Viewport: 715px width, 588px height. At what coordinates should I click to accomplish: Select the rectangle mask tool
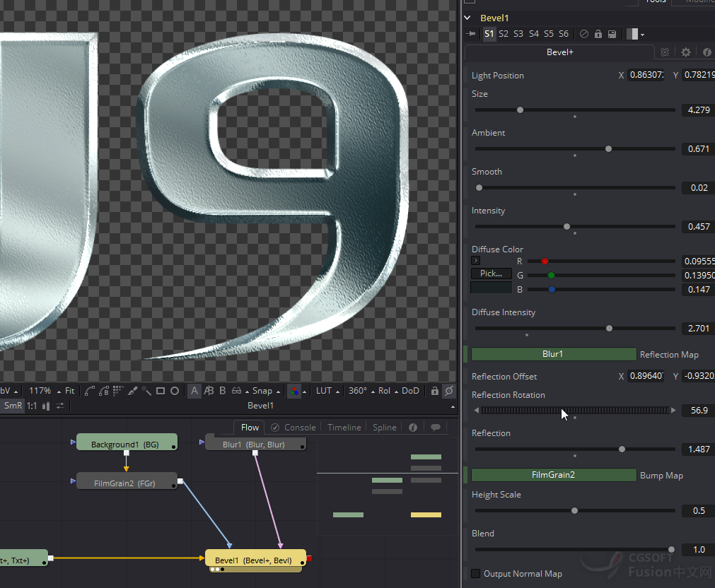pyautogui.click(x=161, y=391)
